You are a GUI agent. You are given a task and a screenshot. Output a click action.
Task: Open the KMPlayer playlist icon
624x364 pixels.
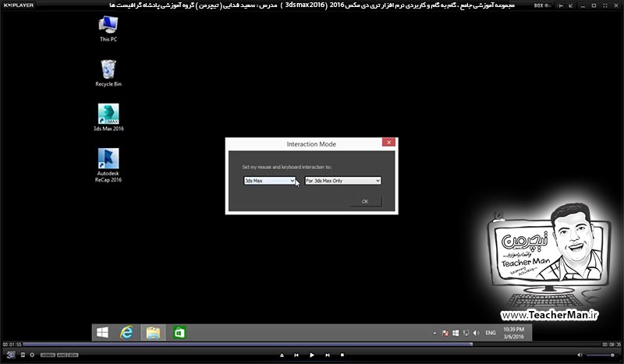pyautogui.click(x=23, y=355)
